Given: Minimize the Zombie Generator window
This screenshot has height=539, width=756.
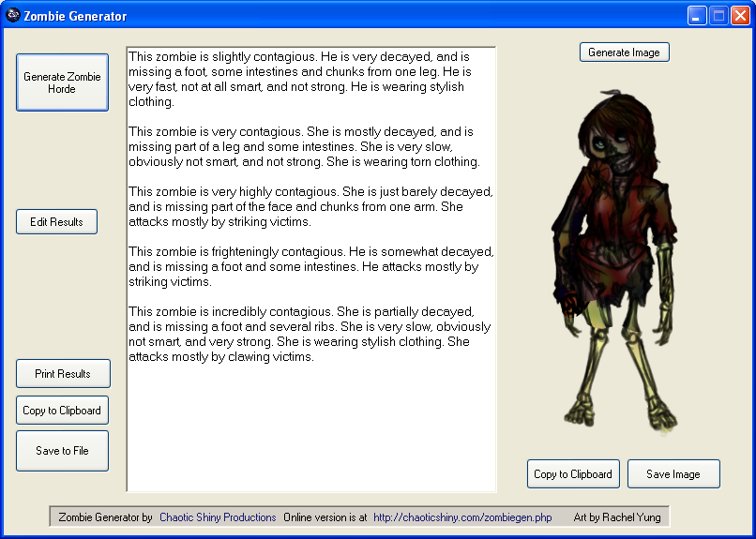Looking at the screenshot, I should [697, 16].
